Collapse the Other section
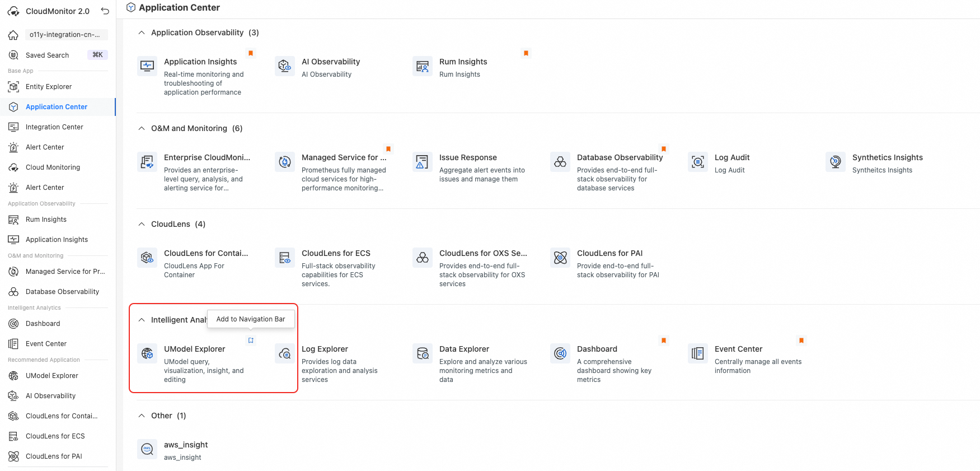This screenshot has height=471, width=980. pyautogui.click(x=142, y=416)
